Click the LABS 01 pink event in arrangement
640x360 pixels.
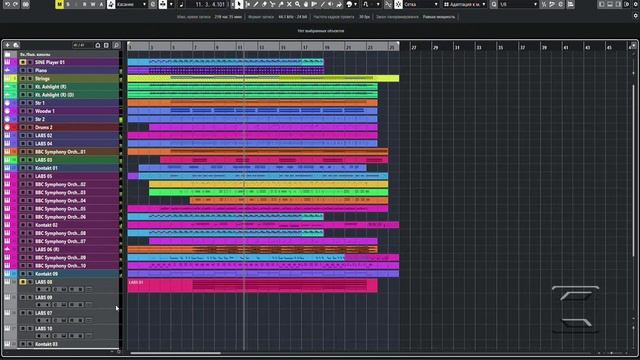click(x=253, y=285)
